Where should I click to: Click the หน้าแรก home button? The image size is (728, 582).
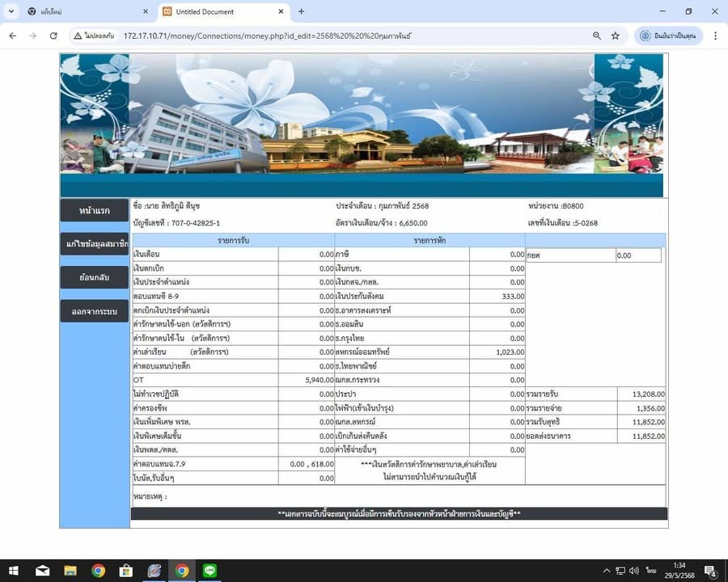click(94, 210)
